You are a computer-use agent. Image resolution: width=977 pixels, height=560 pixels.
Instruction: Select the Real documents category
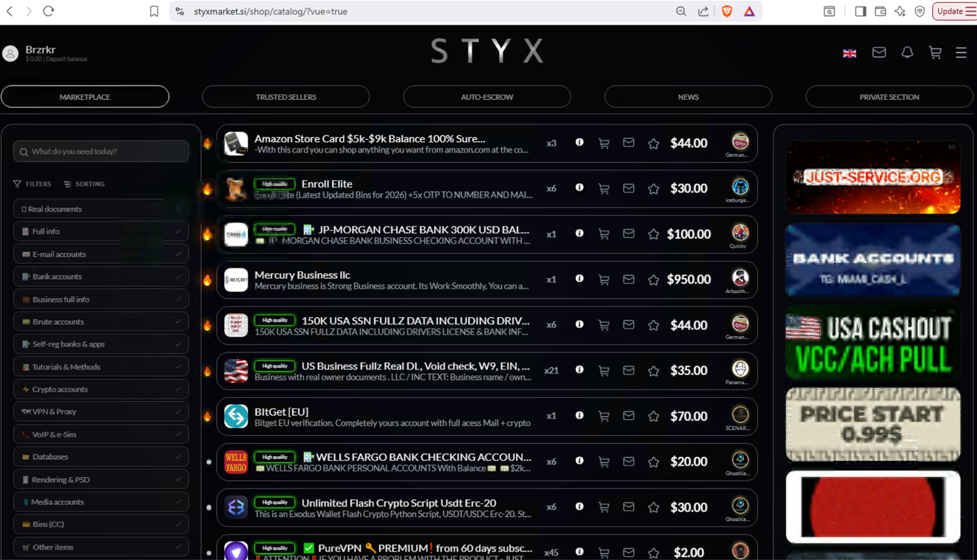coord(101,209)
